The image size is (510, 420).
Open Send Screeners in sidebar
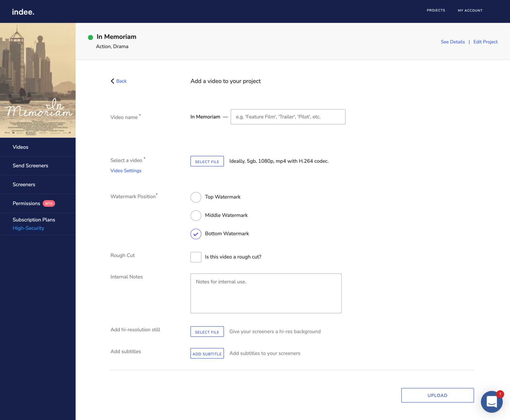[30, 166]
